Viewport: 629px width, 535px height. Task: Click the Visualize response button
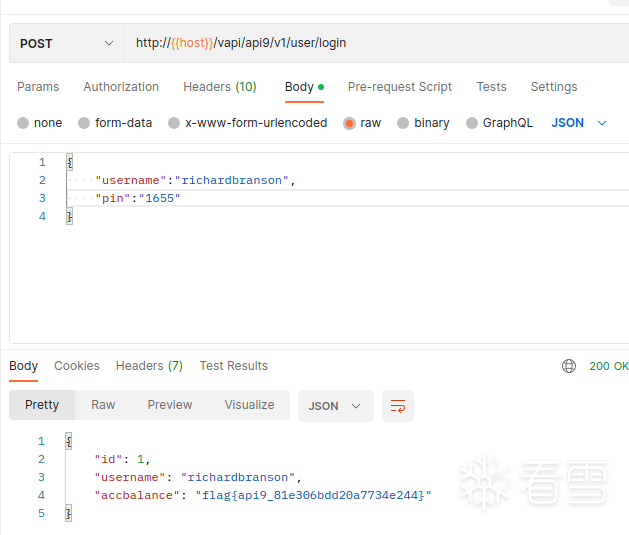[249, 405]
